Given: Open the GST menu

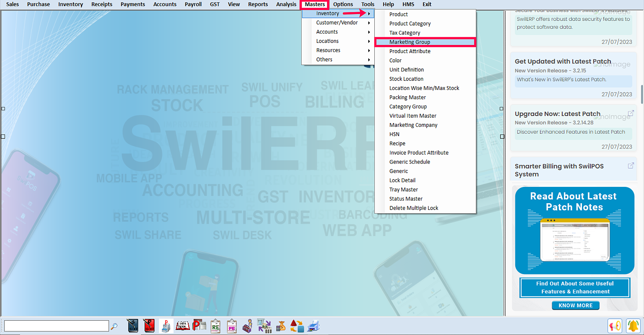Looking at the screenshot, I should coord(215,4).
